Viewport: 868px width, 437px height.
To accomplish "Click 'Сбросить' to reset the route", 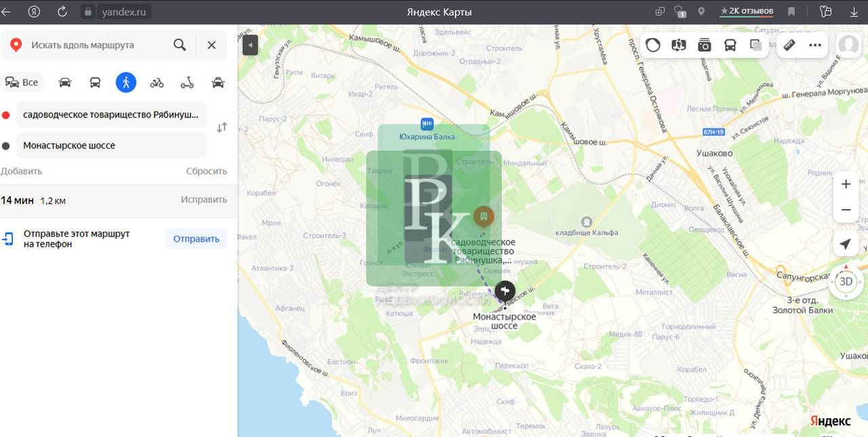I will (207, 171).
